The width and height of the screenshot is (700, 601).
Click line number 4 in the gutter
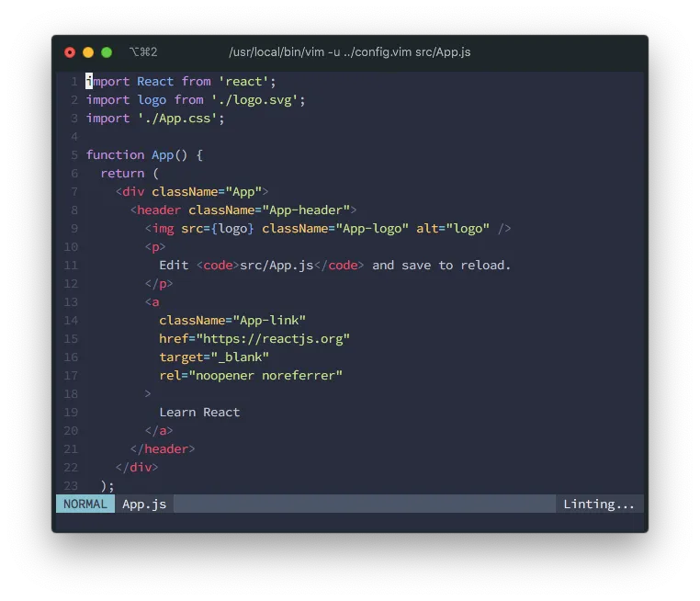pyautogui.click(x=74, y=137)
